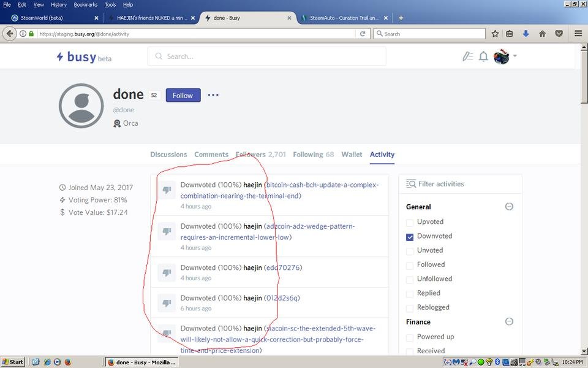Viewport: 588px width, 368px height.
Task: Open the user menu dropdown arrow
Action: coord(515,56)
